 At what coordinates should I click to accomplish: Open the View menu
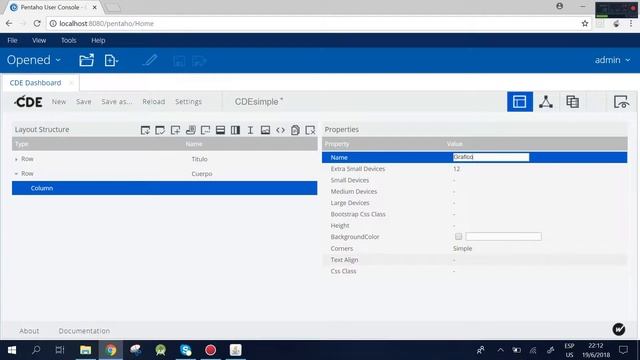click(39, 40)
